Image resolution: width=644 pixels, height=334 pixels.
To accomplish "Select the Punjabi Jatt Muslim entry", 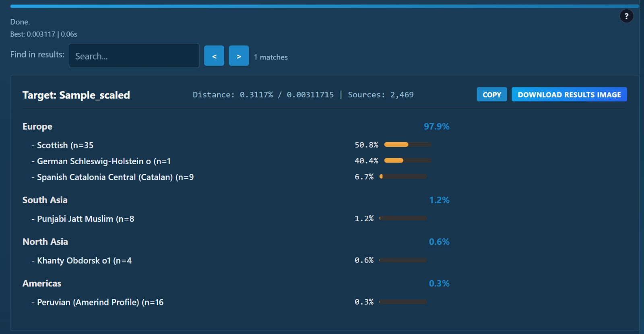I will click(85, 219).
